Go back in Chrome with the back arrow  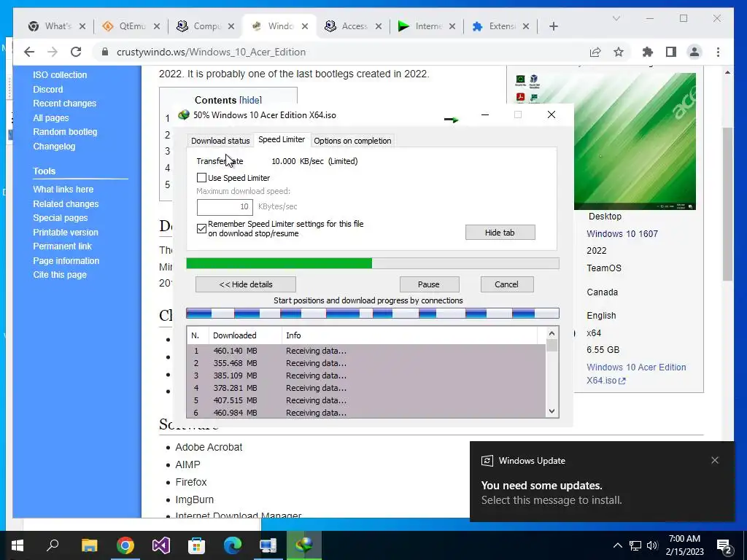click(x=29, y=52)
